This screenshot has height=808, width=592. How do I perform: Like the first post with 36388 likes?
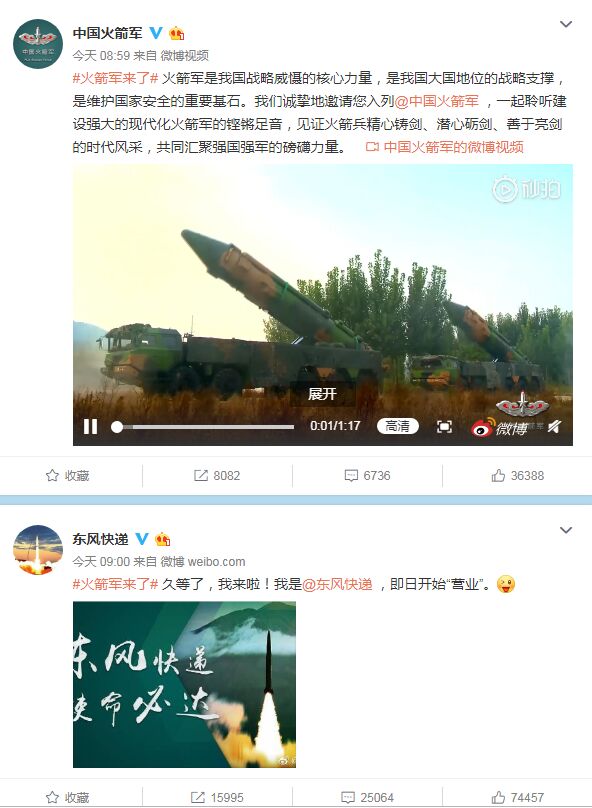(x=517, y=475)
